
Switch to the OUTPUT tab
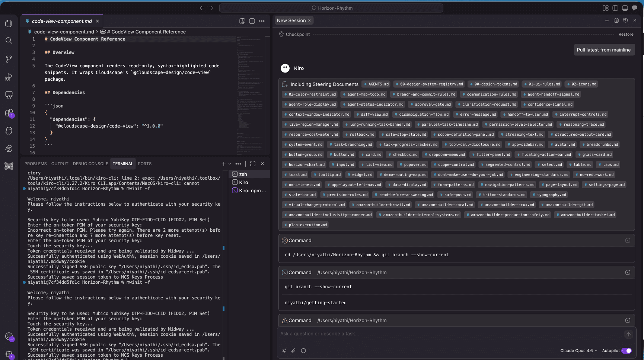click(60, 164)
